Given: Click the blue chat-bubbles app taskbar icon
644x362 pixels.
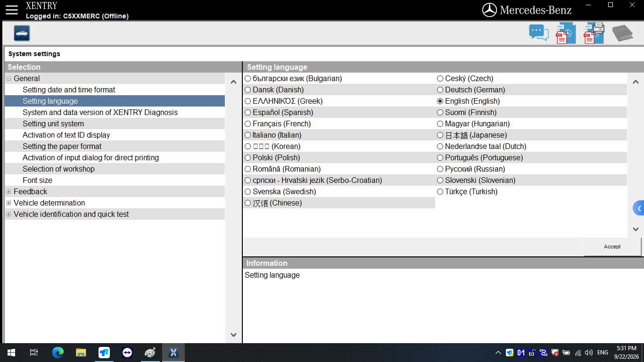Looking at the screenshot, I should coord(104,353).
